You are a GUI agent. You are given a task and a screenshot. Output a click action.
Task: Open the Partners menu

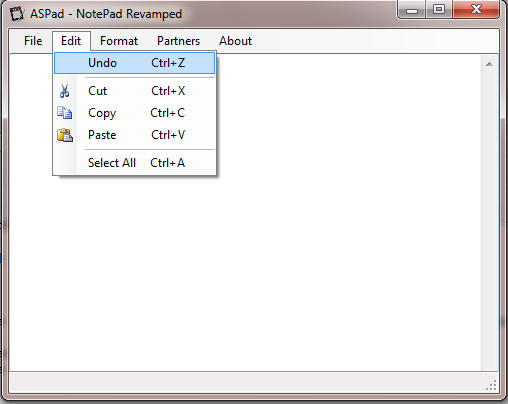[x=178, y=41]
